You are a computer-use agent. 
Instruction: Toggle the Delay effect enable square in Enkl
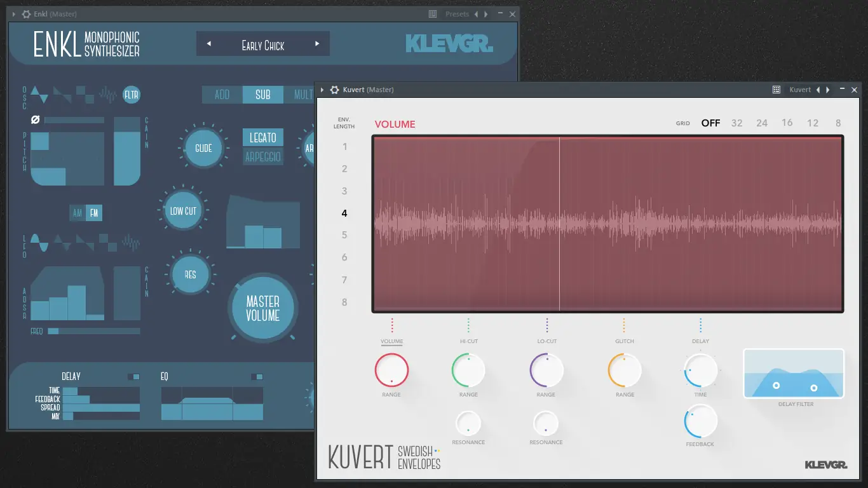133,376
